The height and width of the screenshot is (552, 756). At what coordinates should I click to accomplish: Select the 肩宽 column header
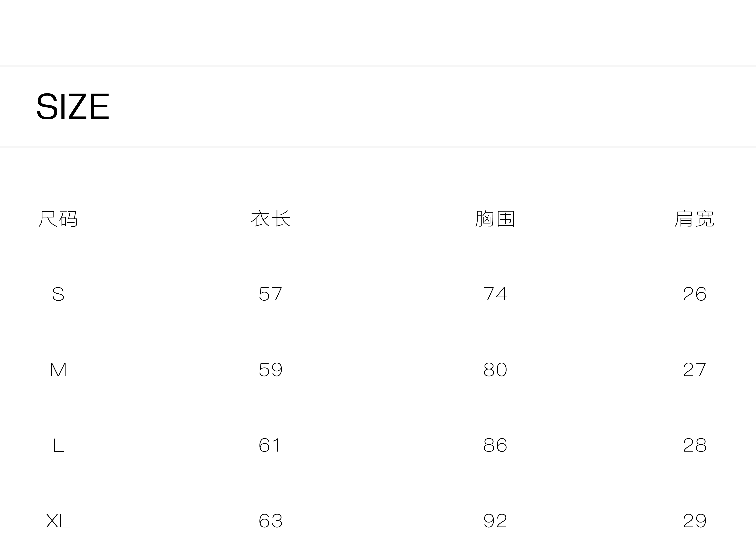coord(695,219)
